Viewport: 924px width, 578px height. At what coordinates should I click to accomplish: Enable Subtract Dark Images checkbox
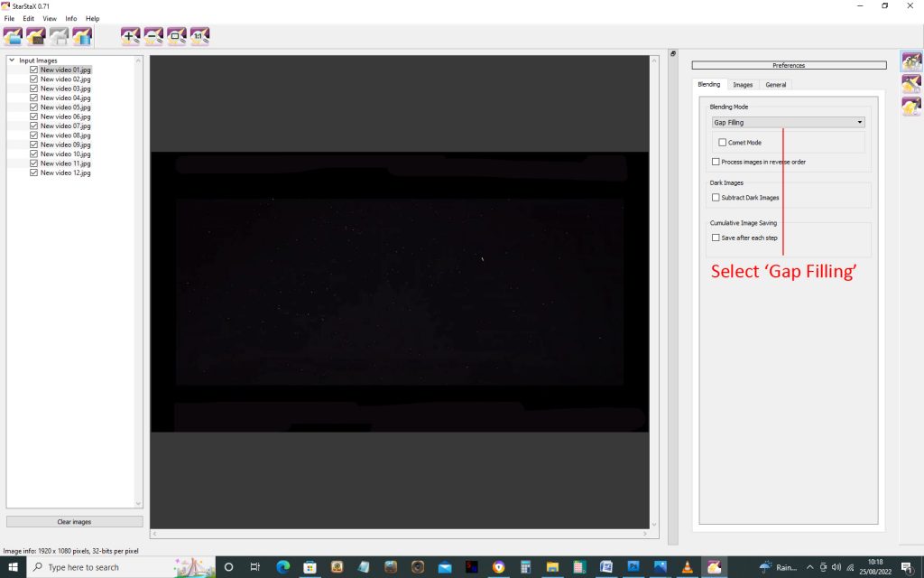coord(716,198)
